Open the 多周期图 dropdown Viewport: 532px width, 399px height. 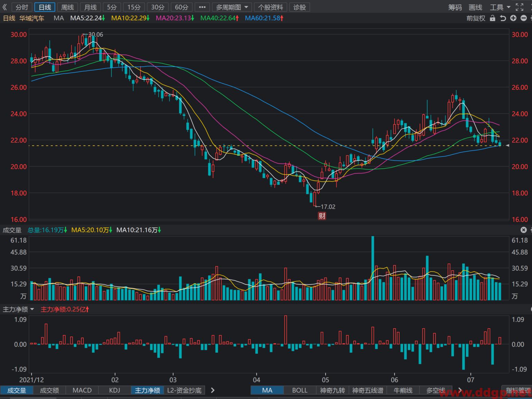point(232,7)
